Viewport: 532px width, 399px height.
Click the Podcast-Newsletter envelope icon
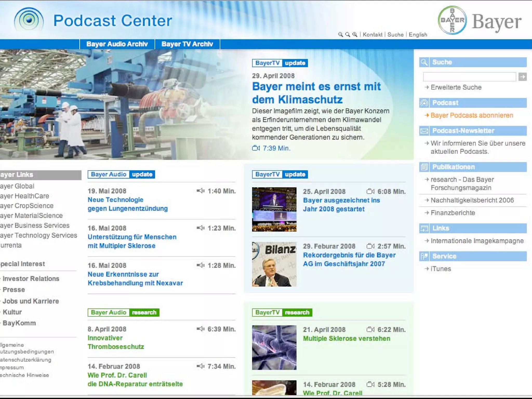coord(424,131)
